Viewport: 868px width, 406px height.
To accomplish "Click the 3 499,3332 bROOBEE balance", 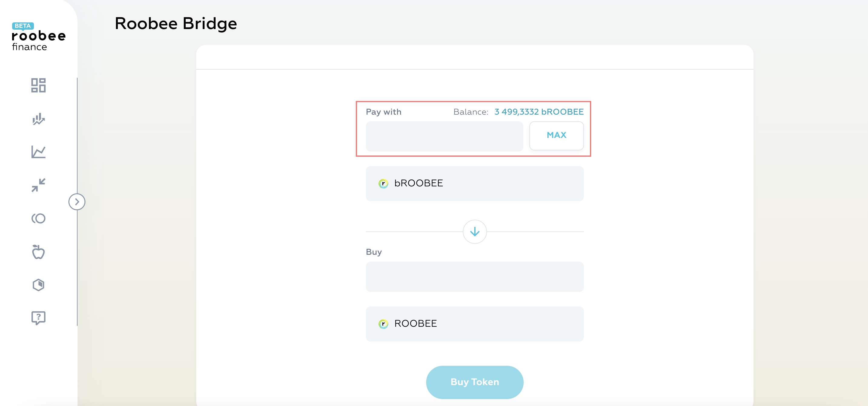I will (x=539, y=112).
